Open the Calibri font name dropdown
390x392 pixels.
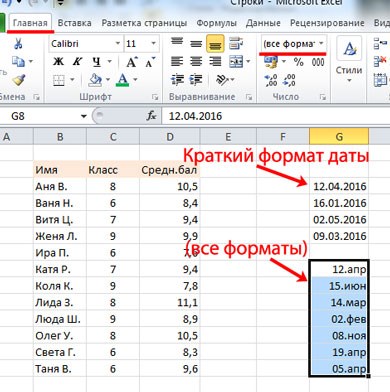118,43
